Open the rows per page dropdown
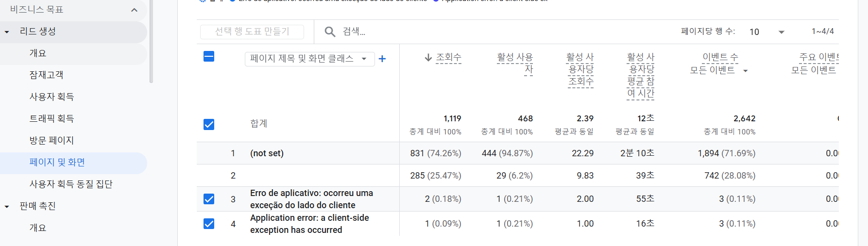 [767, 32]
